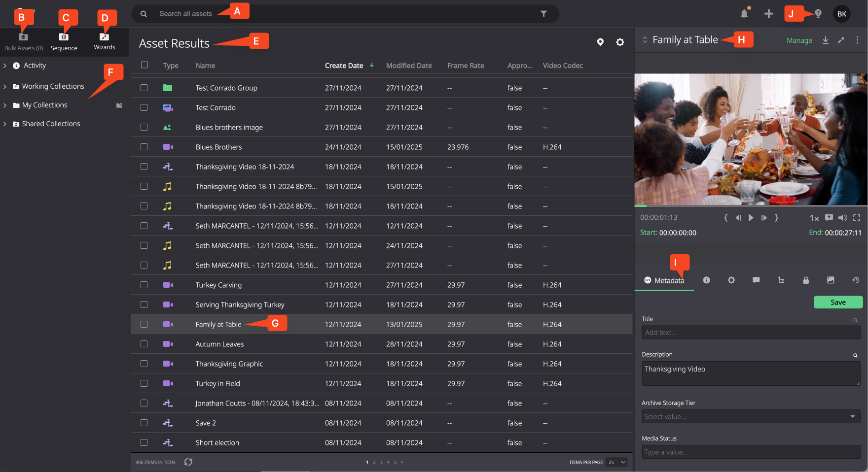Expand My Collections in sidebar

pyautogui.click(x=5, y=105)
